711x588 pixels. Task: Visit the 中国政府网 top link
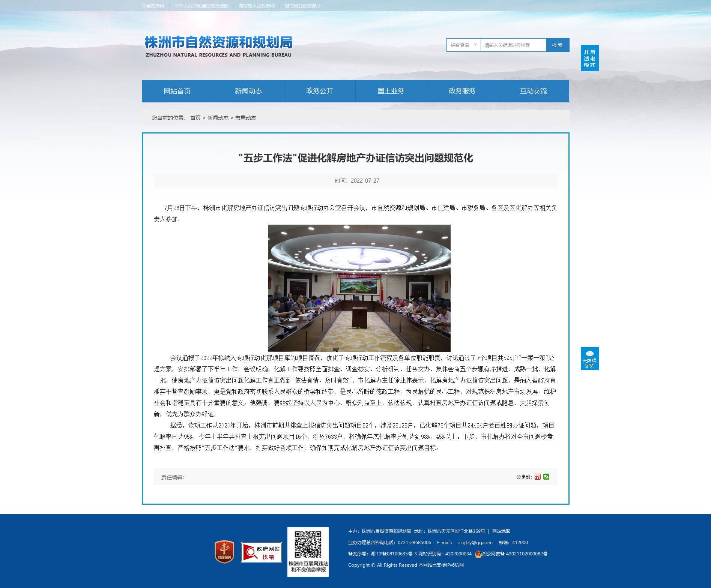pyautogui.click(x=153, y=6)
